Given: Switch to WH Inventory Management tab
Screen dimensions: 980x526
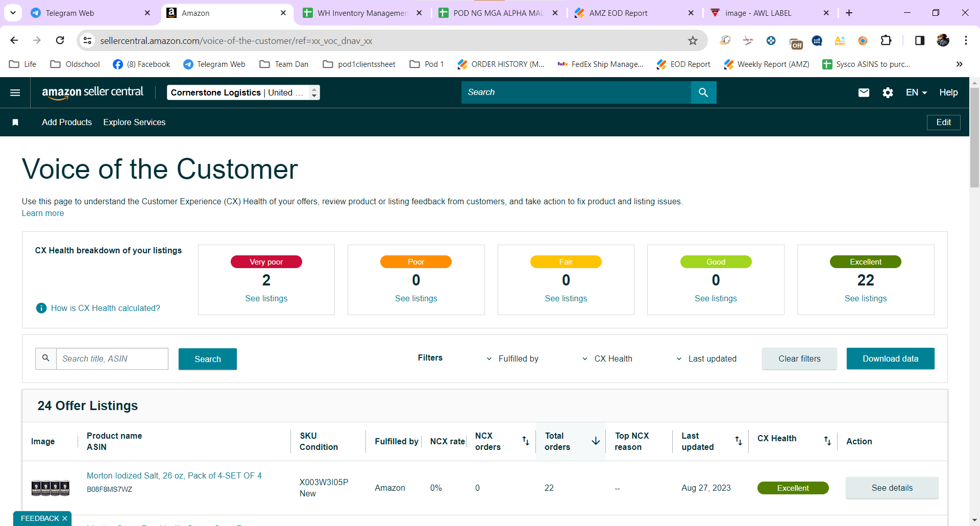Looking at the screenshot, I should [x=362, y=13].
